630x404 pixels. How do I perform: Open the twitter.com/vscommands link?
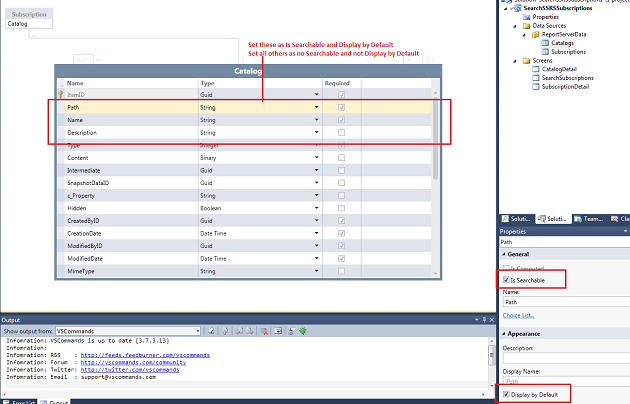[x=130, y=369]
